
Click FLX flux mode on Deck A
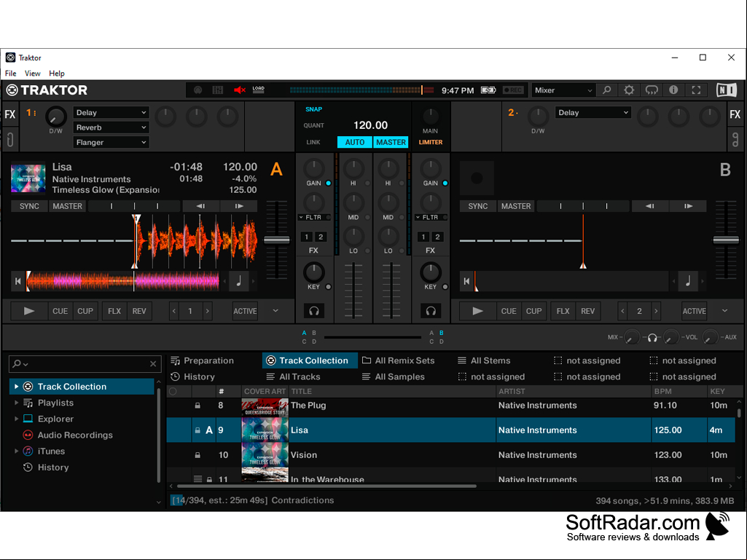(x=114, y=311)
